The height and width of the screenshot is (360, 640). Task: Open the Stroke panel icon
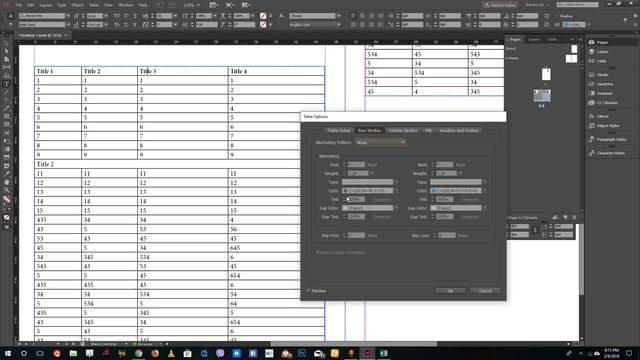pos(591,75)
